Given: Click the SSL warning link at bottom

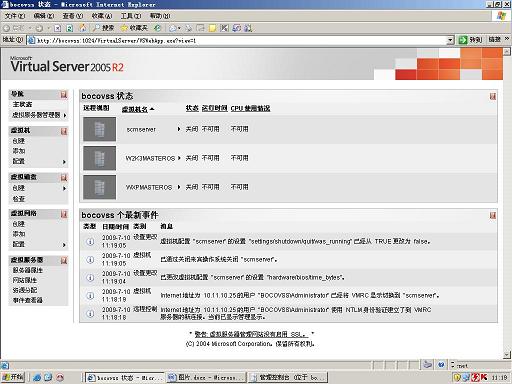Looking at the screenshot, I should point(252,334).
